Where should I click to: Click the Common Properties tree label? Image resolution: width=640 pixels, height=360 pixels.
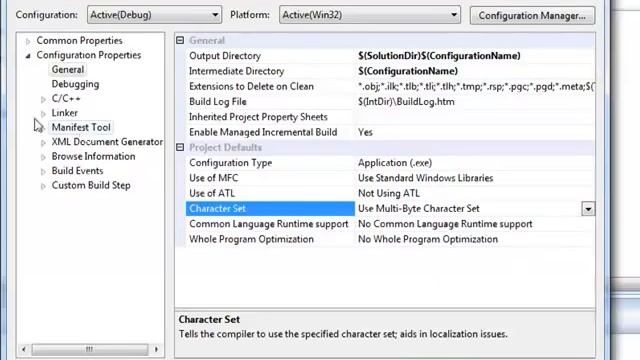coord(79,41)
